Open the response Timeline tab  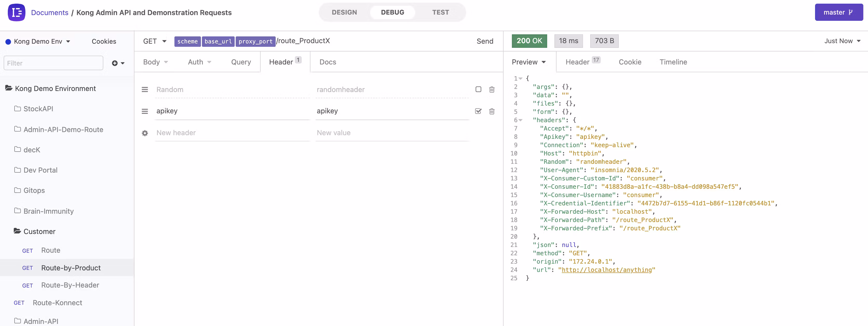click(673, 62)
